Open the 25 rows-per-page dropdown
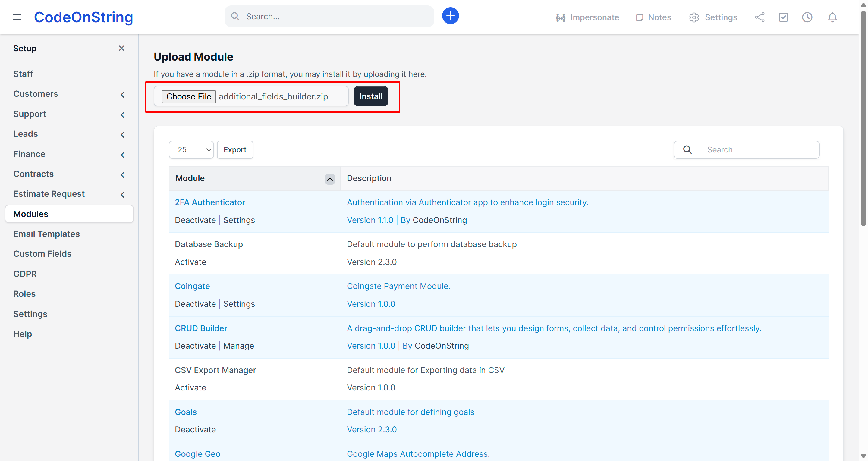The width and height of the screenshot is (868, 461). click(191, 150)
